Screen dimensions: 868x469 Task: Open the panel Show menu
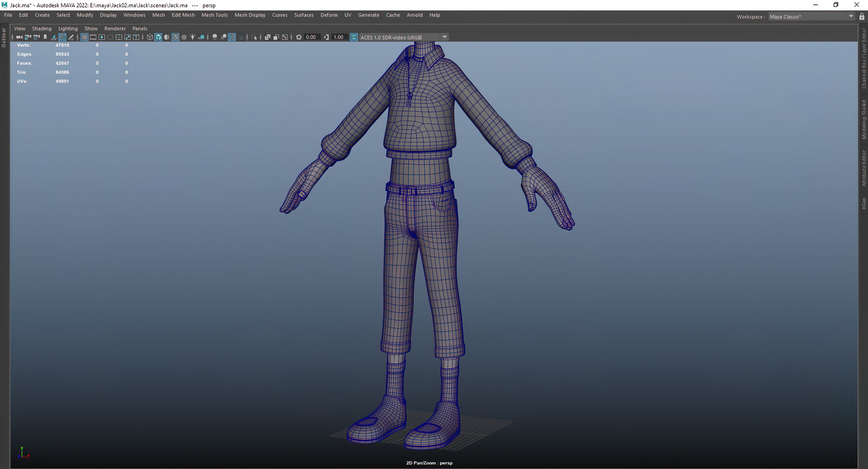[x=91, y=28]
